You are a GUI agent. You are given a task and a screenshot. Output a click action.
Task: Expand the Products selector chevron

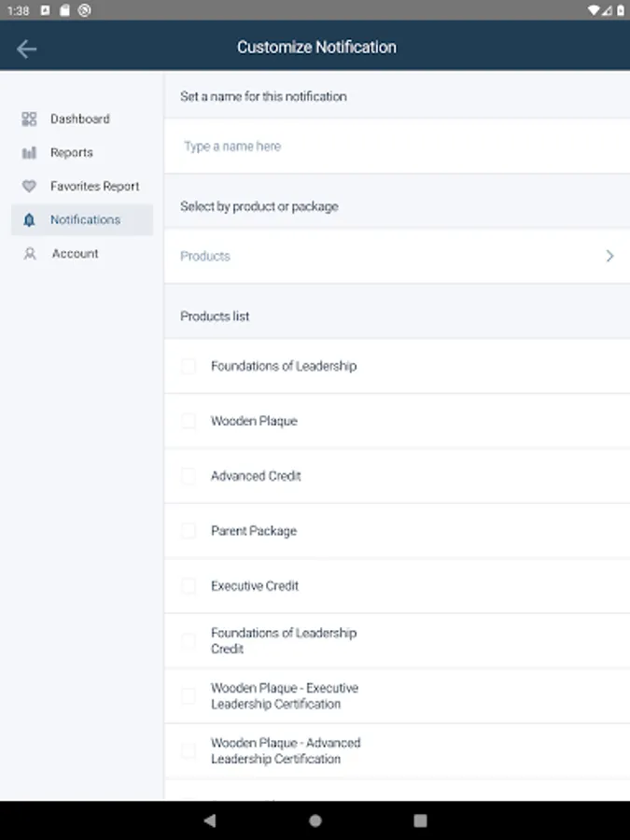609,256
